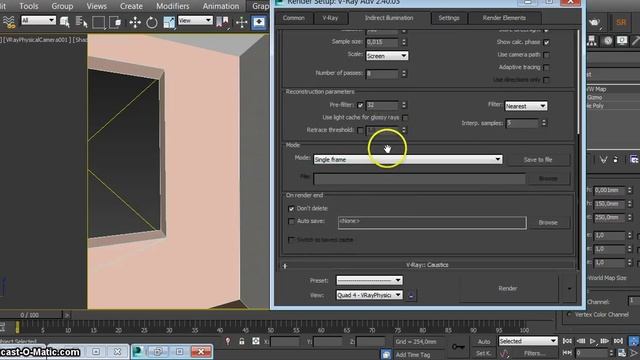640x360 pixels.
Task: Click the Save to file button
Action: [538, 160]
